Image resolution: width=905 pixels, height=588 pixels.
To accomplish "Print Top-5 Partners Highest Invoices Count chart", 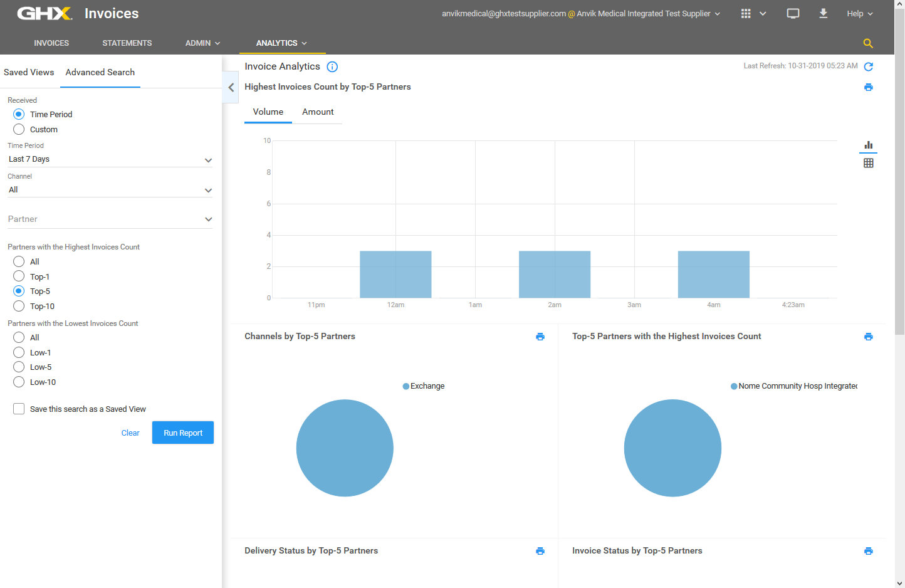I will click(869, 337).
